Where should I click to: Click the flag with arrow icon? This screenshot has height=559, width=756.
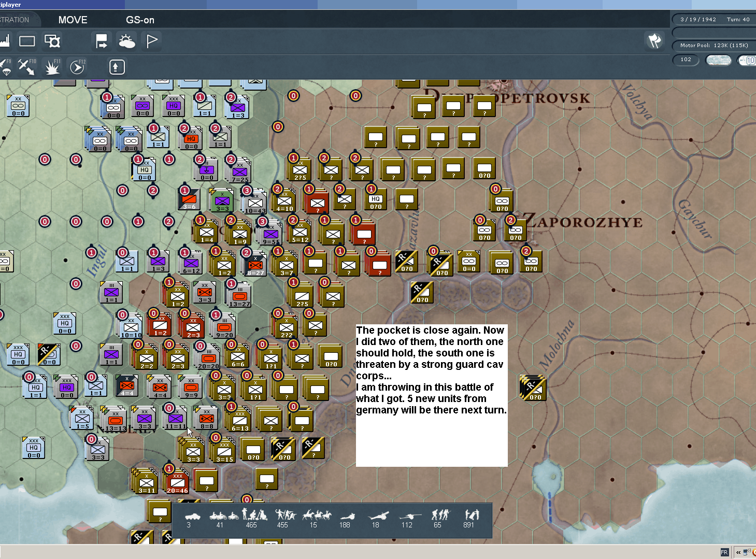coord(102,41)
